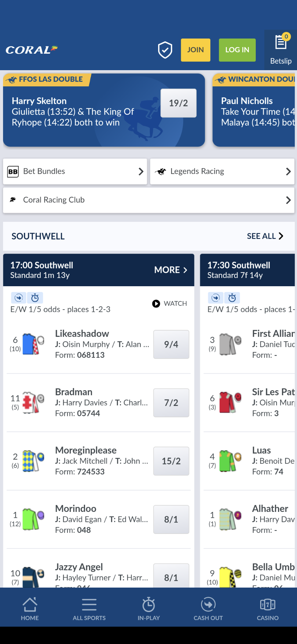297x644 pixels.
Task: Open SEE ALL for Southwell races
Action: coord(265,236)
